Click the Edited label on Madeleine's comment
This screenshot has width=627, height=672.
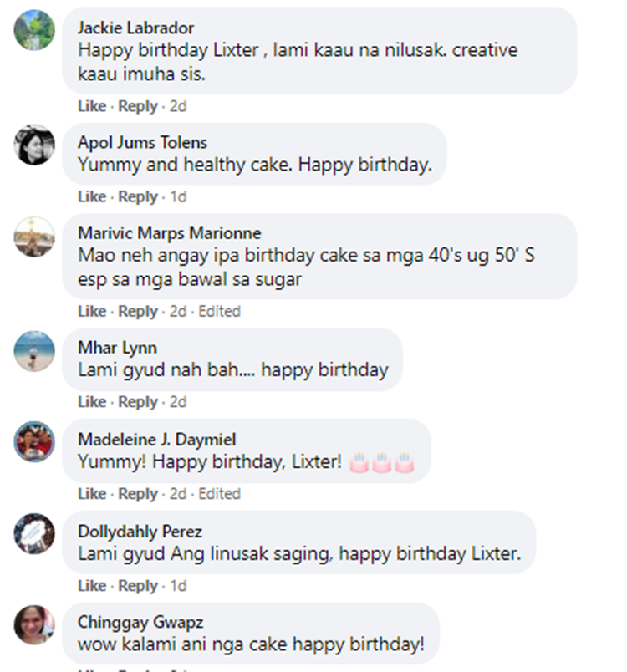point(219,494)
